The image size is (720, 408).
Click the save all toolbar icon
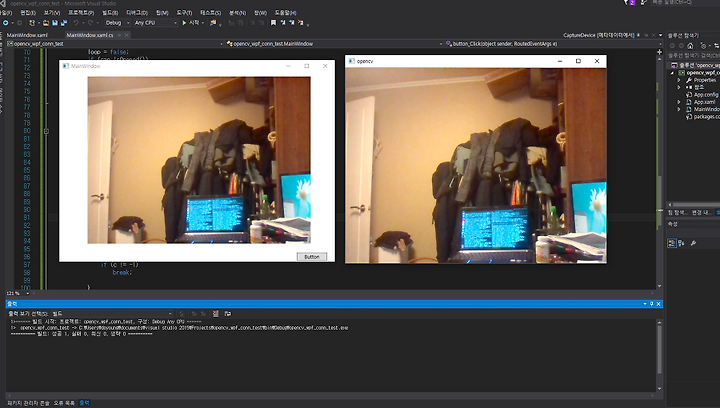(x=64, y=22)
